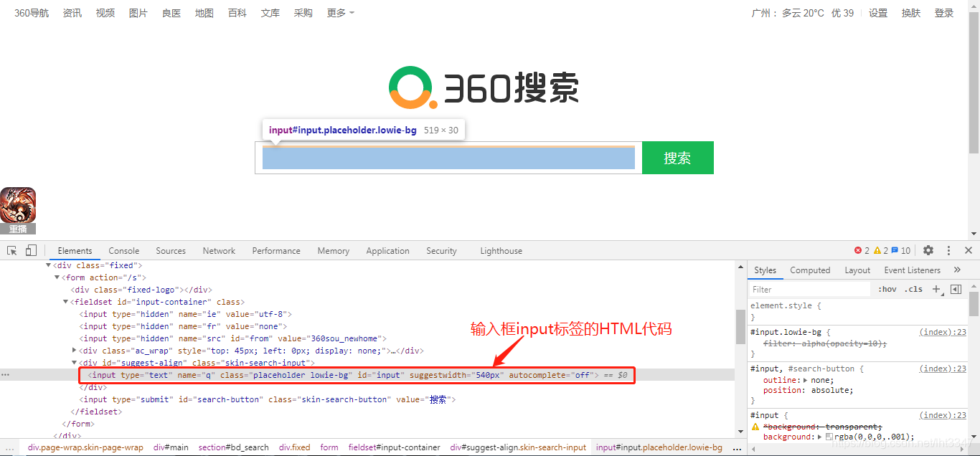Switch to the Console tab
This screenshot has width=980, height=456.
pyautogui.click(x=124, y=251)
